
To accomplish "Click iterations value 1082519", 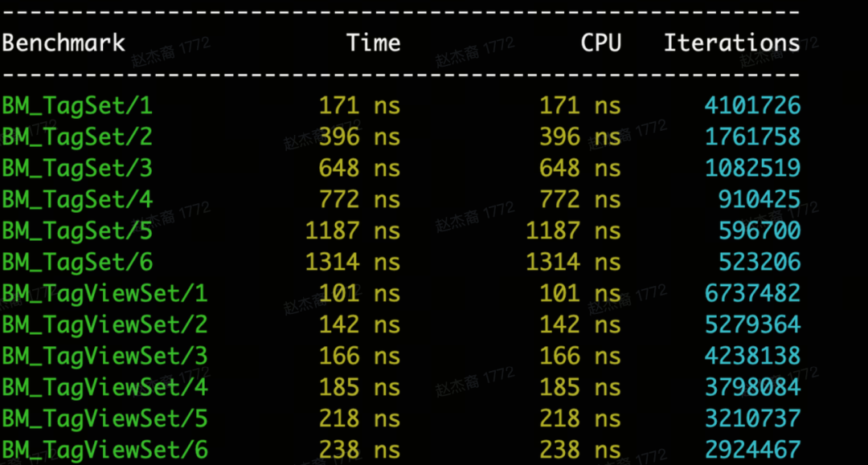I will click(752, 168).
